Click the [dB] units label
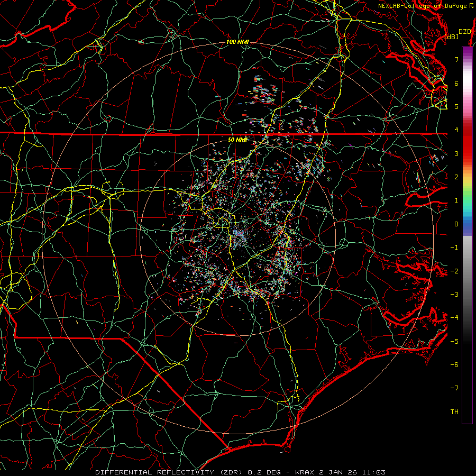This screenshot has width=476, height=476. point(452,36)
